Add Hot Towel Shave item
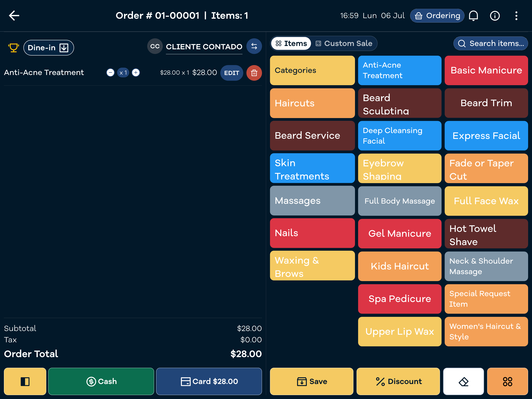Screen dimensions: 532x399 tap(486, 233)
